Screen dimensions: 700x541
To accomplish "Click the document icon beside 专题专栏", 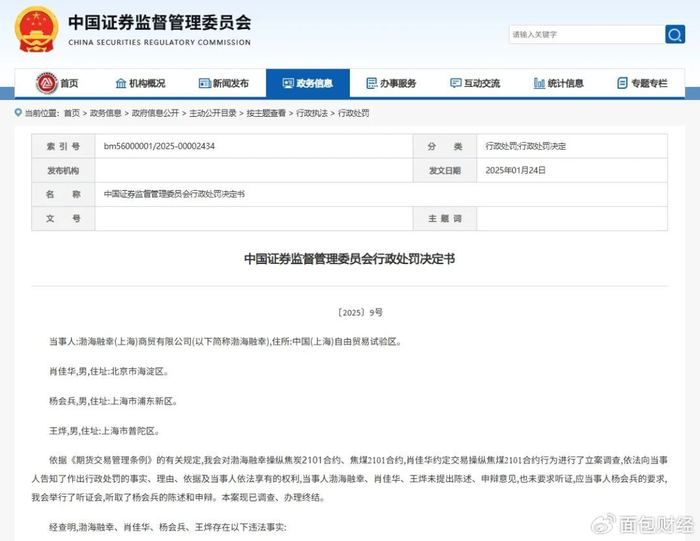I will coord(622,83).
